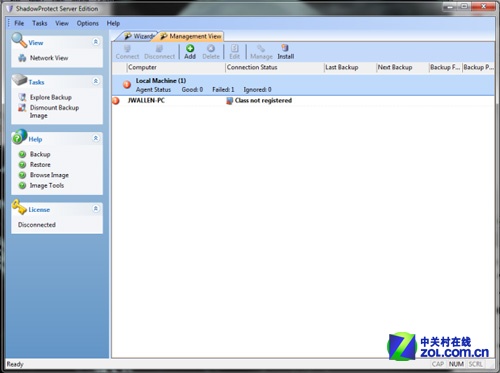Open the Help menu
This screenshot has height=373, width=500.
[x=113, y=23]
